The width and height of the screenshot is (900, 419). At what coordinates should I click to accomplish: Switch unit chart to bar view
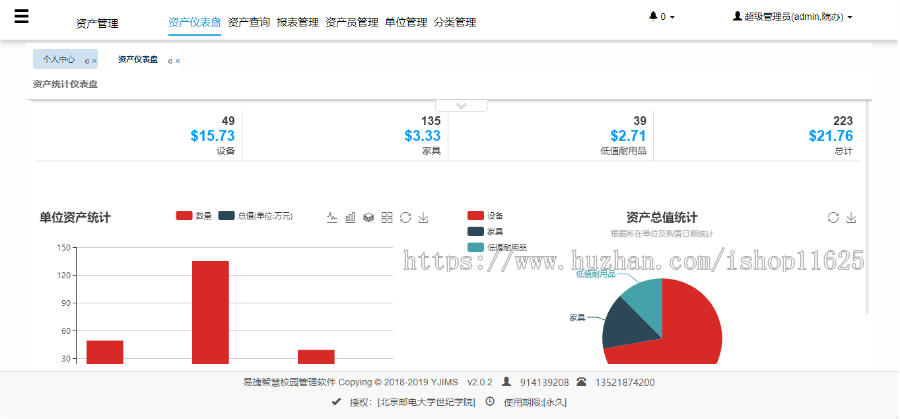click(x=350, y=218)
